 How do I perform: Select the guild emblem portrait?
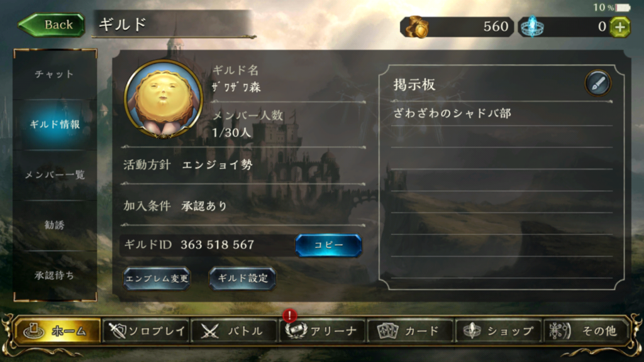tap(164, 99)
